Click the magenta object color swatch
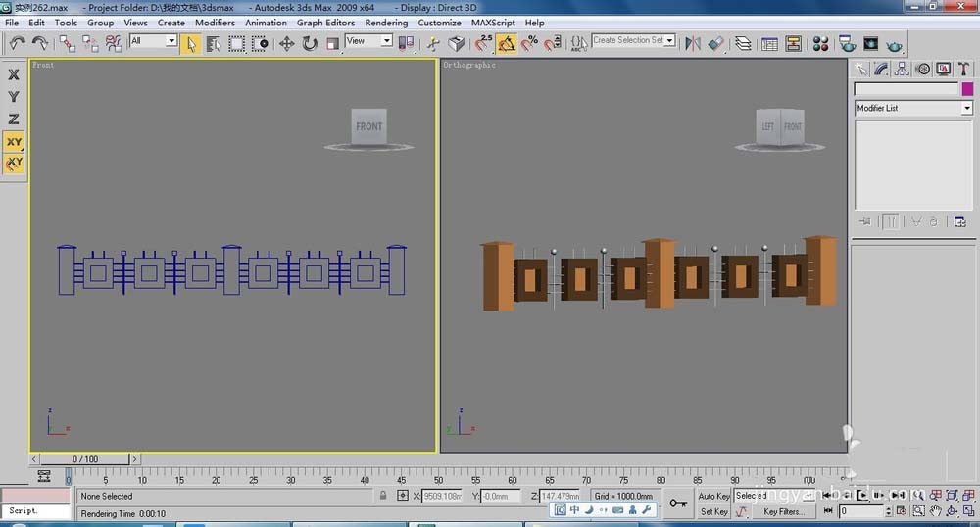The width and height of the screenshot is (980, 527). click(967, 89)
